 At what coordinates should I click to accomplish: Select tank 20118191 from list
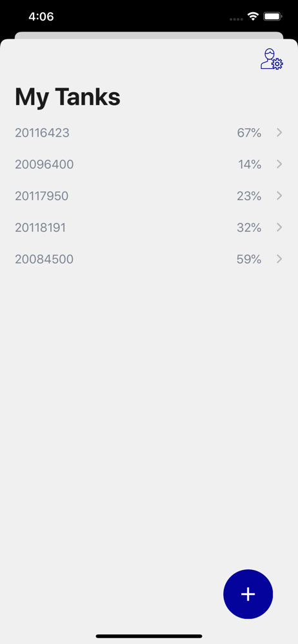coord(149,227)
